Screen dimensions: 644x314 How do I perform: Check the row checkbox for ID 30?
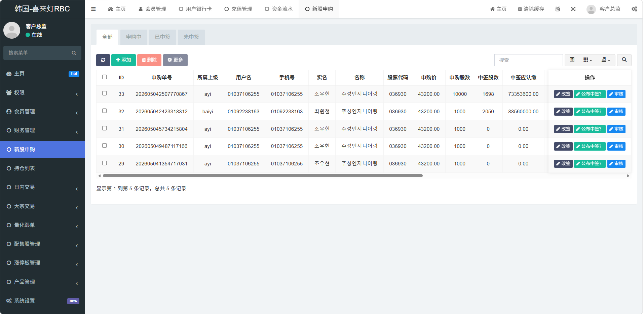(x=105, y=146)
